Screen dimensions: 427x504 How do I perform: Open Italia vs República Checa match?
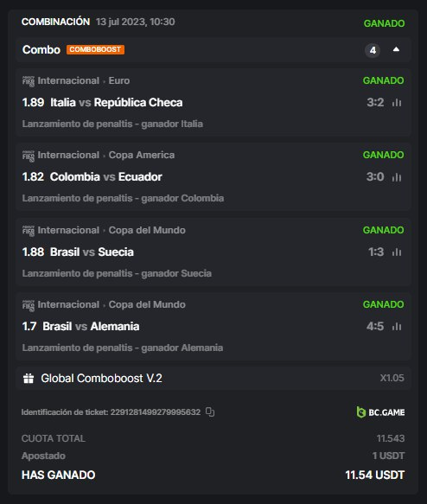pyautogui.click(x=117, y=103)
